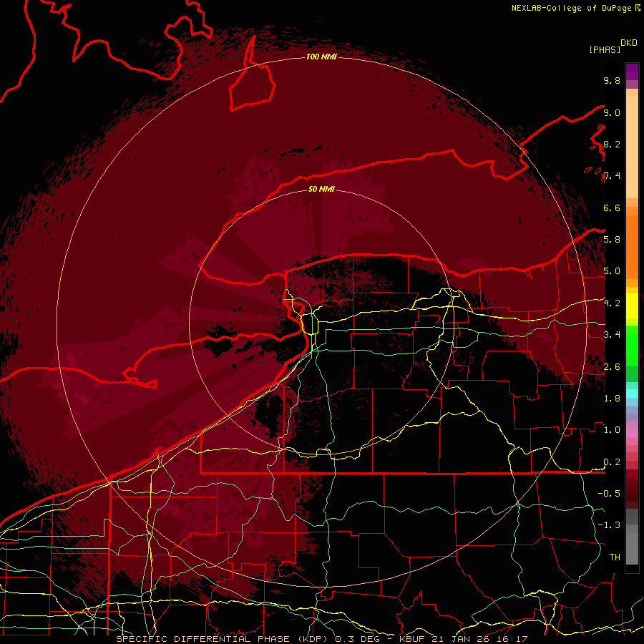The image size is (644, 644).
Task: Click the [PHAS] legend heading
Action: [x=605, y=49]
